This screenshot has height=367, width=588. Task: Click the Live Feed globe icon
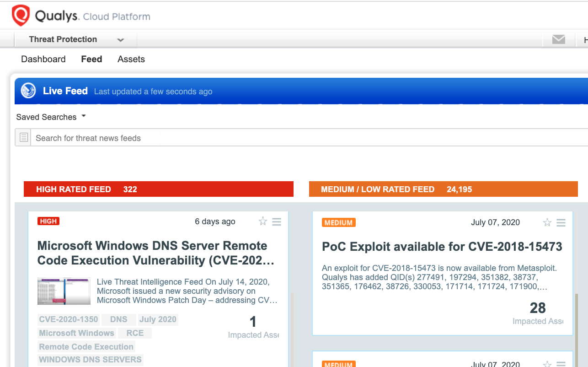click(28, 91)
